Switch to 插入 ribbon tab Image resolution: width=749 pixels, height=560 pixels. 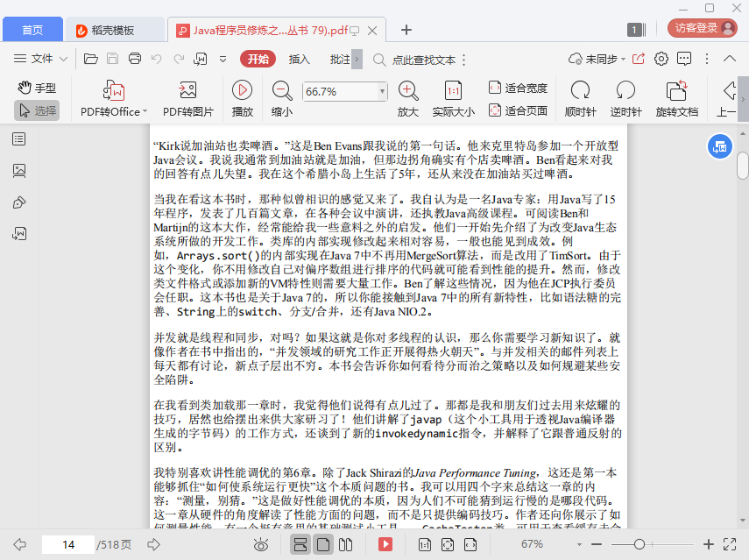coord(300,60)
